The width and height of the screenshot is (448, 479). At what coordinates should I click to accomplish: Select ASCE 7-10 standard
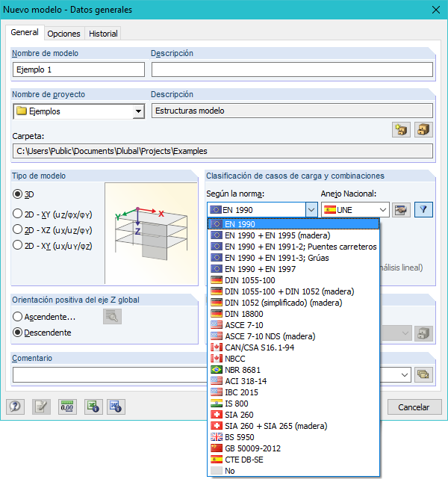pos(293,325)
